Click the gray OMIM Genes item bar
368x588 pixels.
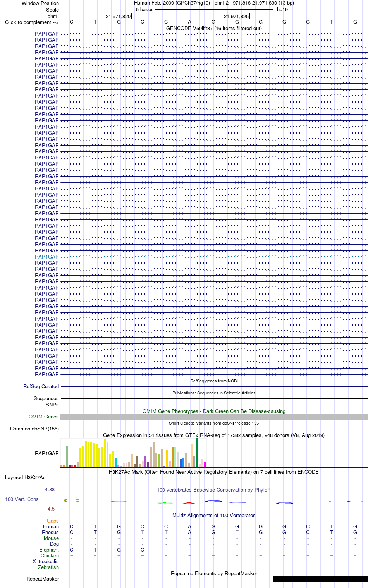(x=214, y=417)
